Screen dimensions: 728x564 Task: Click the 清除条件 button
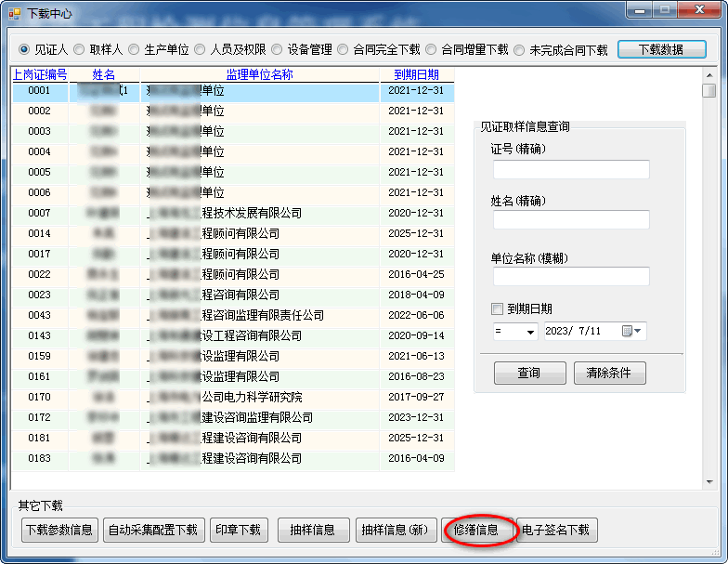click(x=609, y=373)
